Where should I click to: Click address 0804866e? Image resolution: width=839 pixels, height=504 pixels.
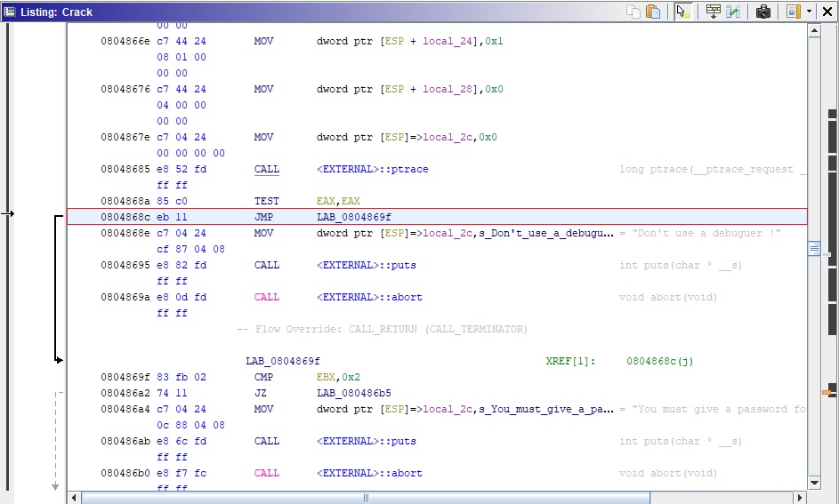click(125, 41)
